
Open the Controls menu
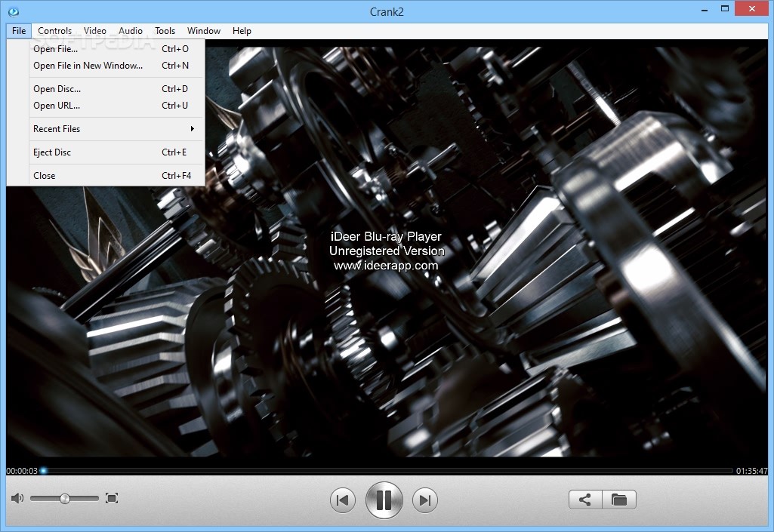pyautogui.click(x=55, y=31)
